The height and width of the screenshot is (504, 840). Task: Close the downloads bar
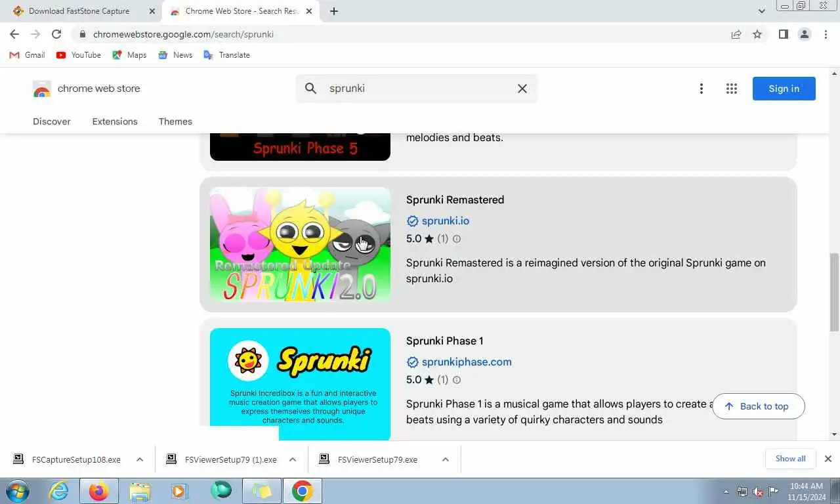828,459
